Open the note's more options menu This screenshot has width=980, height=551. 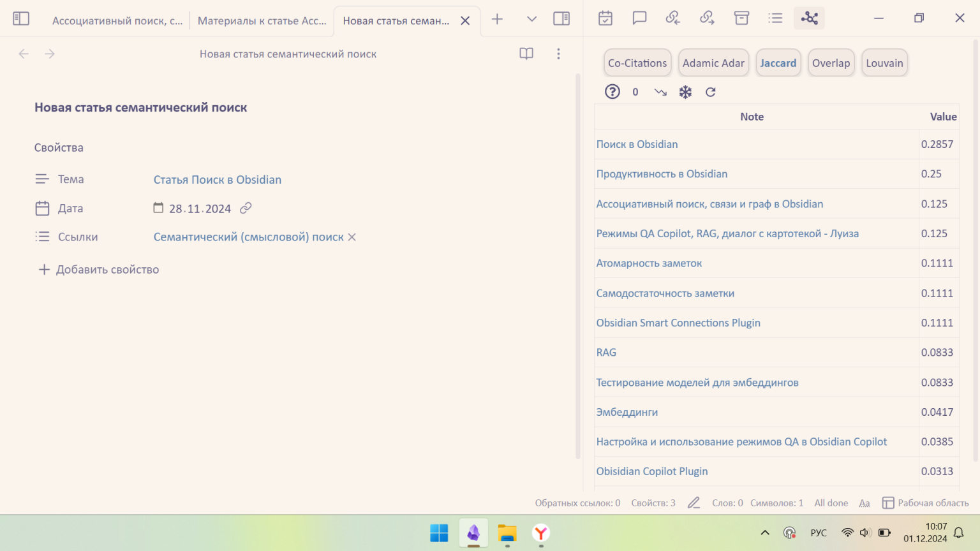[x=558, y=54]
